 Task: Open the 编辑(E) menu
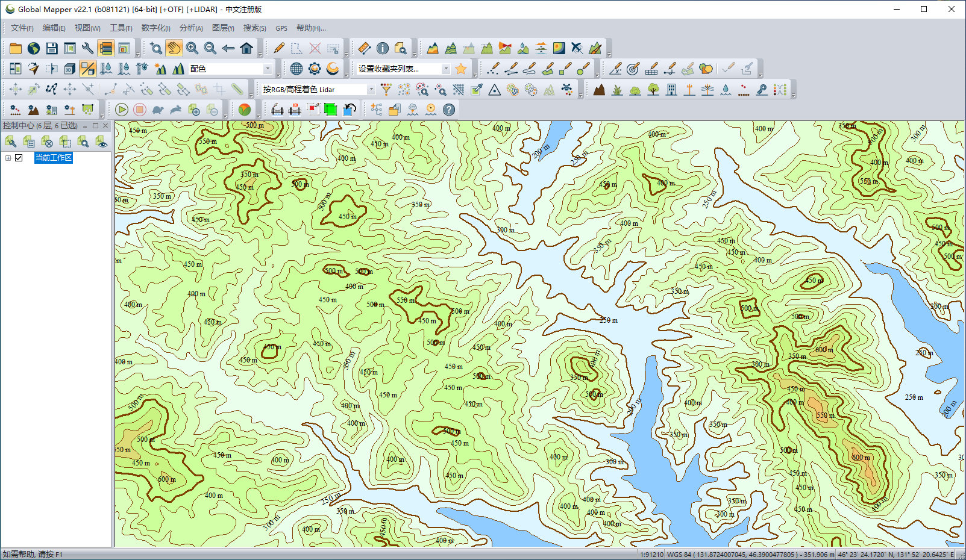(54, 28)
